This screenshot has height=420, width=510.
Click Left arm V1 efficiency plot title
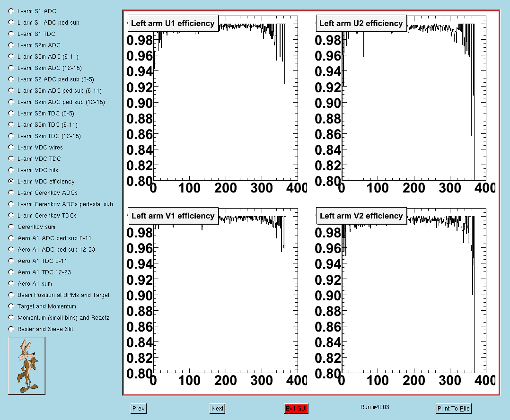(173, 216)
